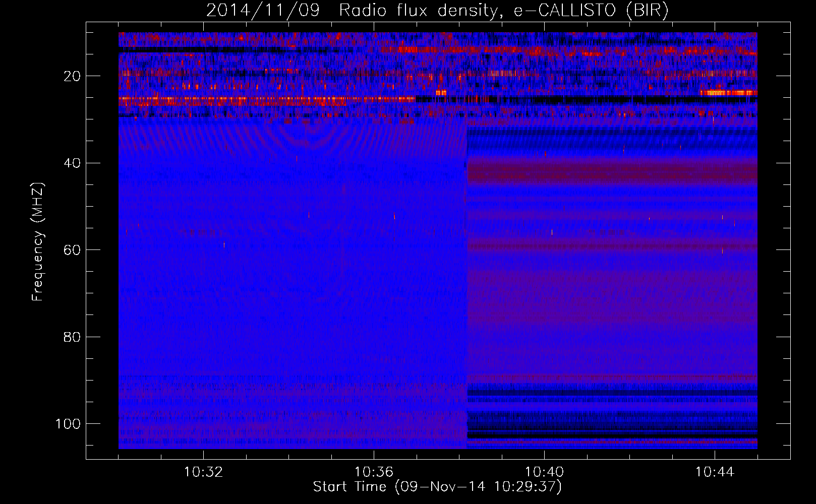Click the Frequency (MHZ) axis label
This screenshot has width=816, height=504.
[x=38, y=242]
